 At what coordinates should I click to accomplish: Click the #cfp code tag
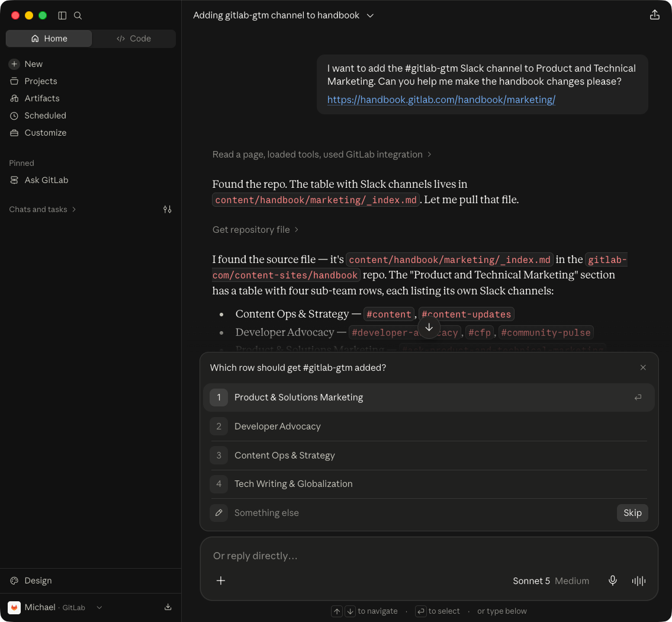[x=480, y=333]
